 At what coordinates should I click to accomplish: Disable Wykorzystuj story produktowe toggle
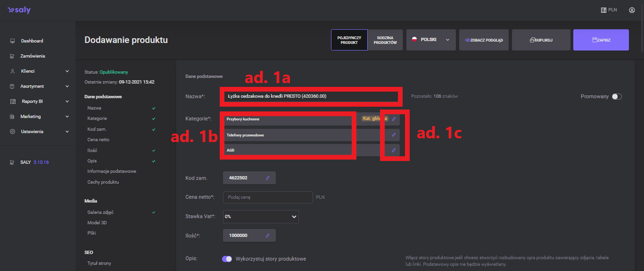(227, 259)
